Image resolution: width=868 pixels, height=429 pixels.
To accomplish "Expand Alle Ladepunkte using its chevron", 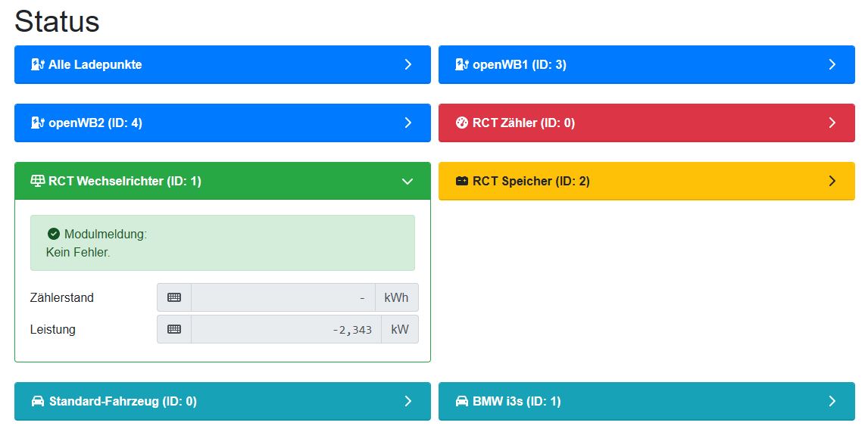I will pyautogui.click(x=407, y=65).
